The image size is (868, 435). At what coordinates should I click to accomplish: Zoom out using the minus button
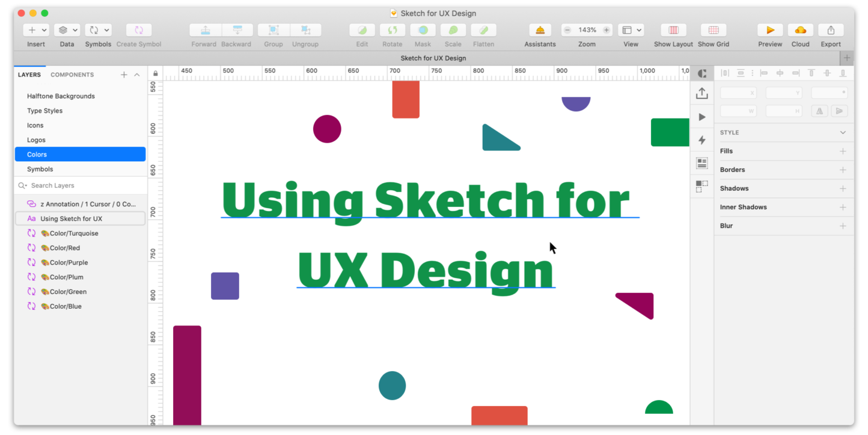coord(566,29)
